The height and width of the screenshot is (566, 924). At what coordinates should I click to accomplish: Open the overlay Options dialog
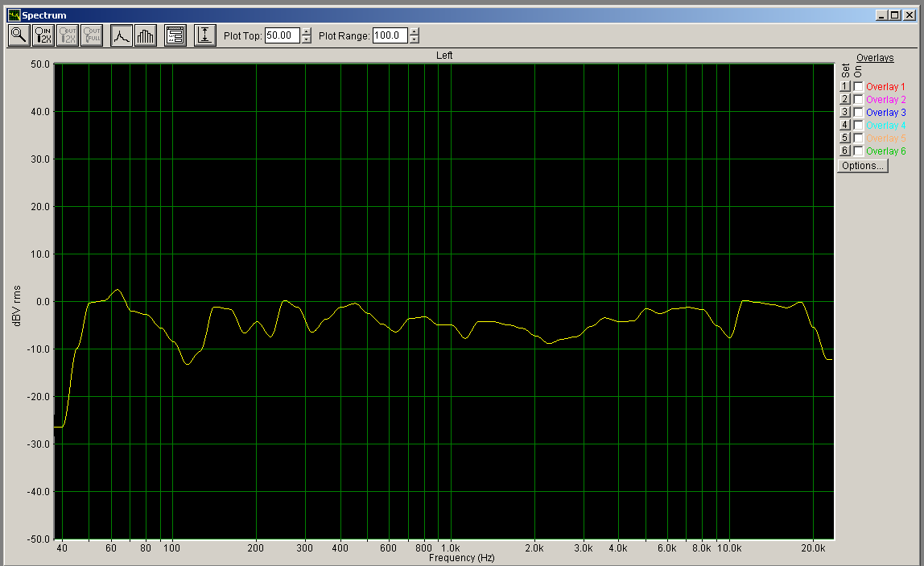863,166
